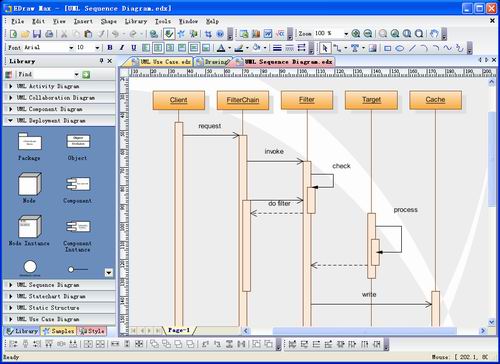Select the pointer arrow tool
This screenshot has height=364, width=500.
pos(325,48)
